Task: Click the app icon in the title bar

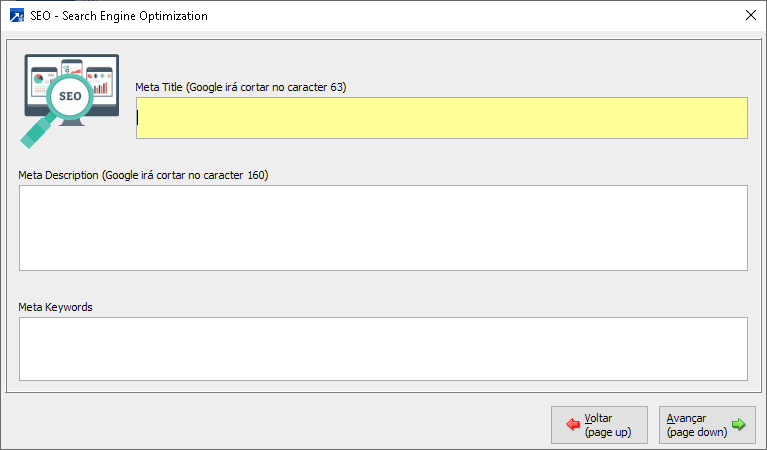Action: (x=16, y=16)
